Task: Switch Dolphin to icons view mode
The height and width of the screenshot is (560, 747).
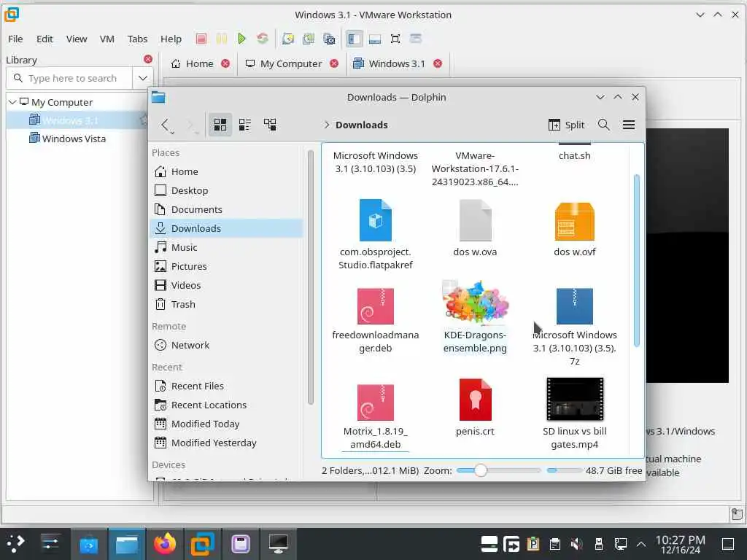Action: click(220, 125)
